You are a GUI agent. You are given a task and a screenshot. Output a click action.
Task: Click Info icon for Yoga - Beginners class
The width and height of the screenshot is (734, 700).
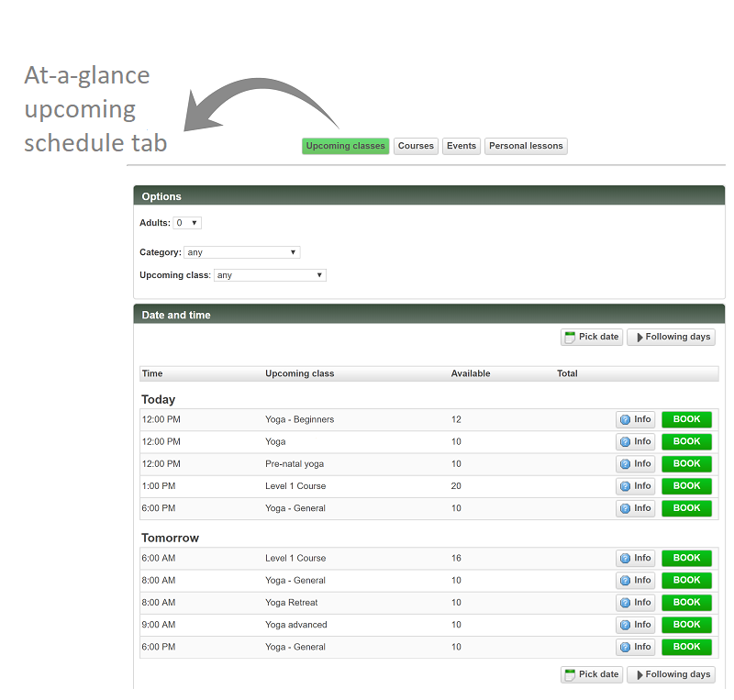(626, 420)
